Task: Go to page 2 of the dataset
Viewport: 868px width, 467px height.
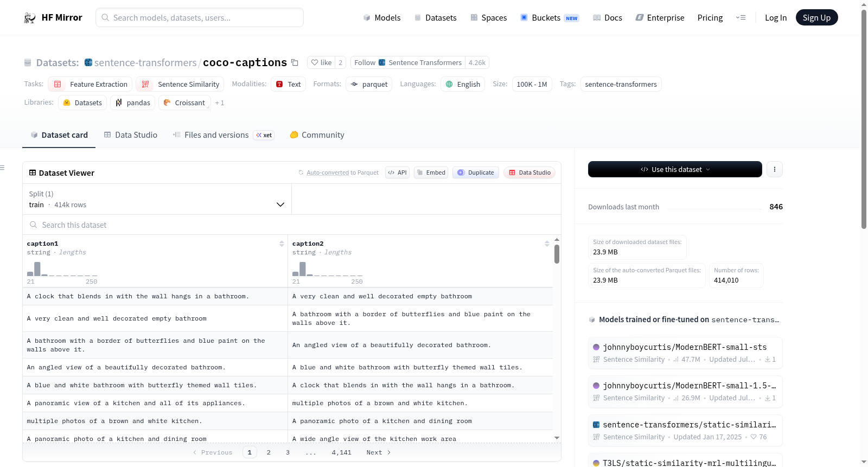Action: (x=269, y=452)
